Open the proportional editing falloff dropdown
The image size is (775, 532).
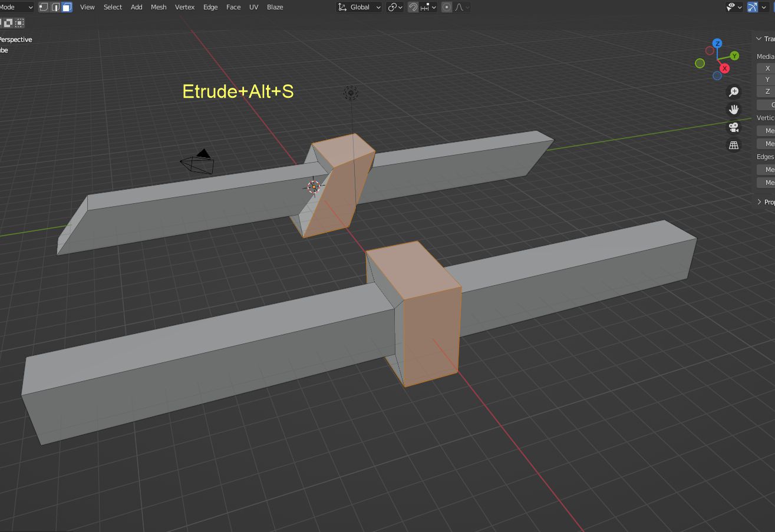coord(461,7)
